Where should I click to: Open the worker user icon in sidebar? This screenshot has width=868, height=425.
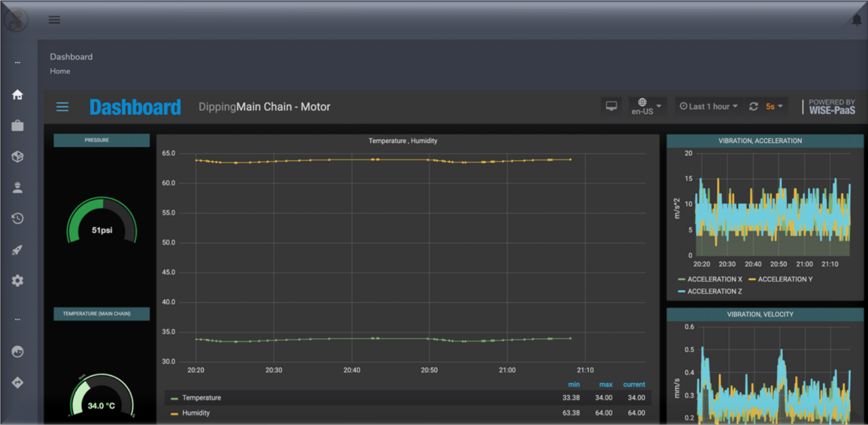pyautogui.click(x=18, y=188)
